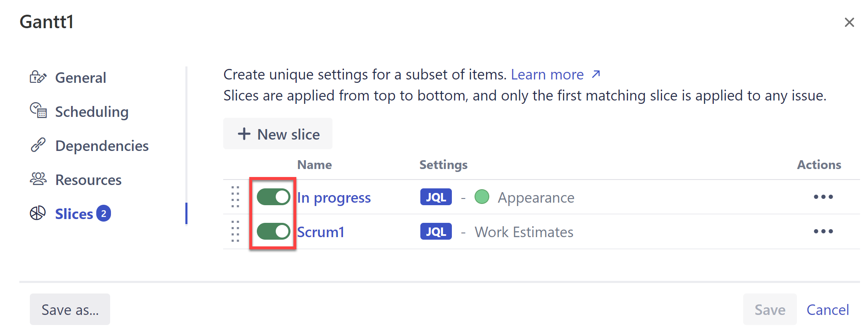Click the JQL badge on Scrum1 row
Image resolution: width=868 pixels, height=333 pixels.
[x=436, y=231]
